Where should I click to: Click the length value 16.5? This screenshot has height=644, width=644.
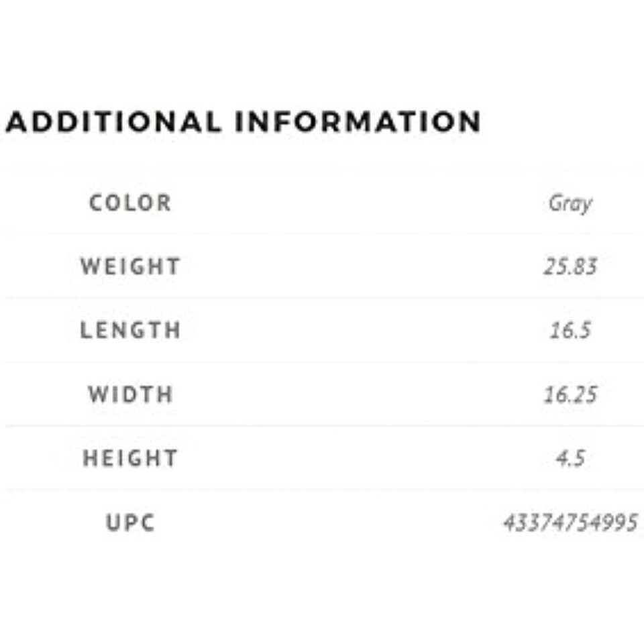coord(570,330)
